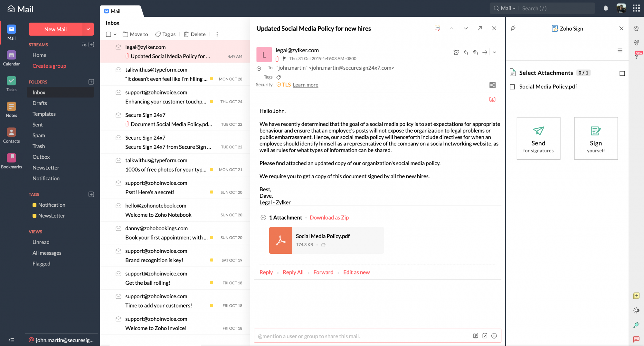644x346 pixels.
Task: Click the notifications bell icon
Action: 606,8
